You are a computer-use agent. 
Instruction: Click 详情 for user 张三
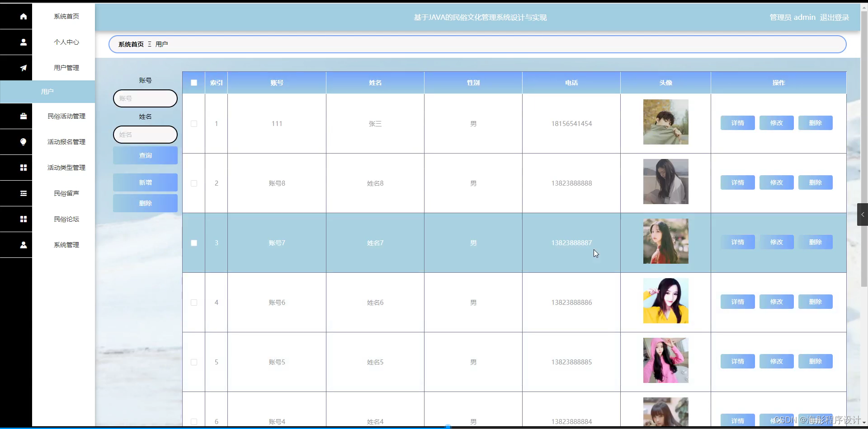point(737,123)
